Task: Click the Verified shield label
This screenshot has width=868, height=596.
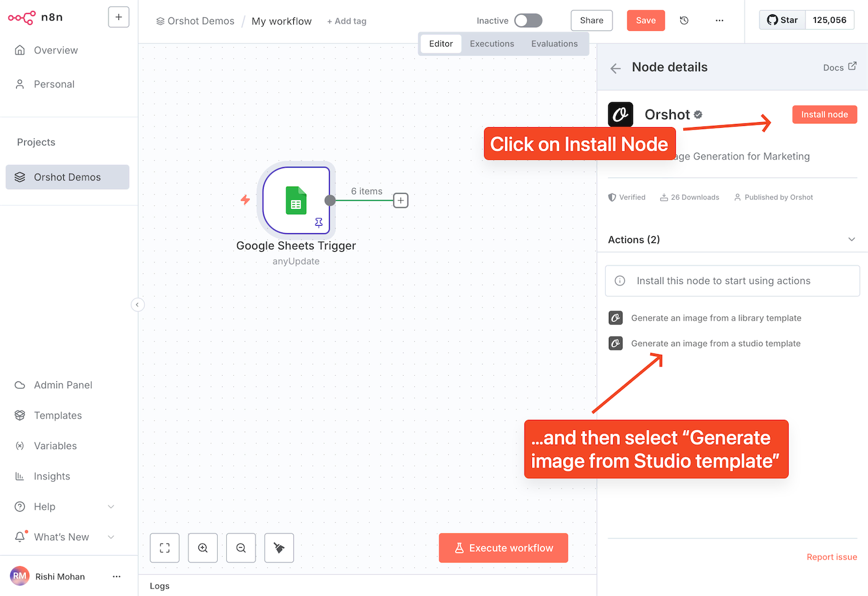Action: pyautogui.click(x=627, y=197)
